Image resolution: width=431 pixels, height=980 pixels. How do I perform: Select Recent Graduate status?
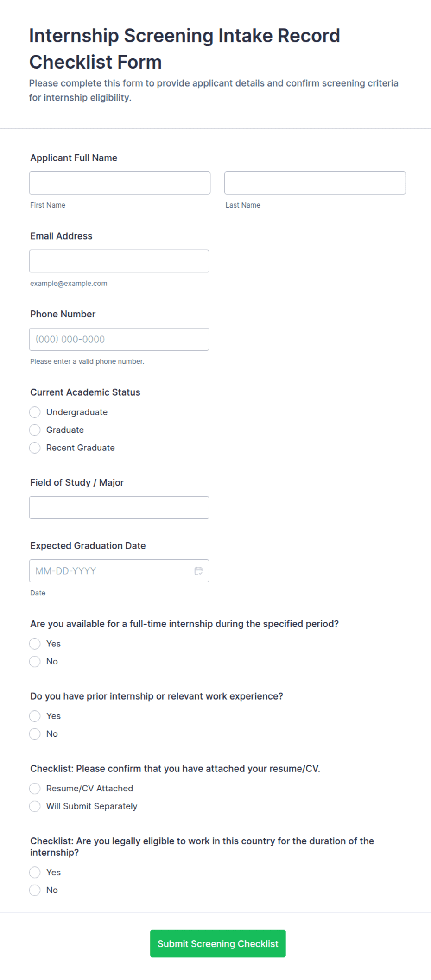tap(35, 448)
